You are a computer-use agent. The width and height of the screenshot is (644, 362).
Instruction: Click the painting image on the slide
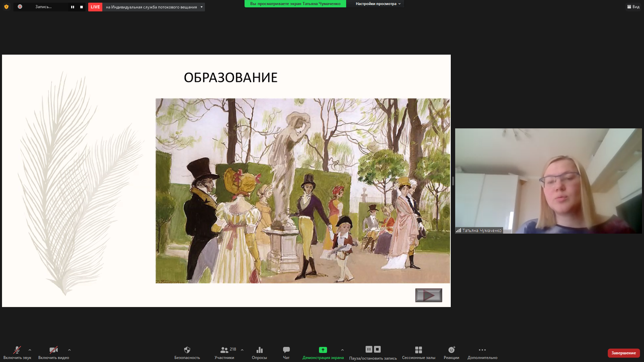[x=303, y=191]
